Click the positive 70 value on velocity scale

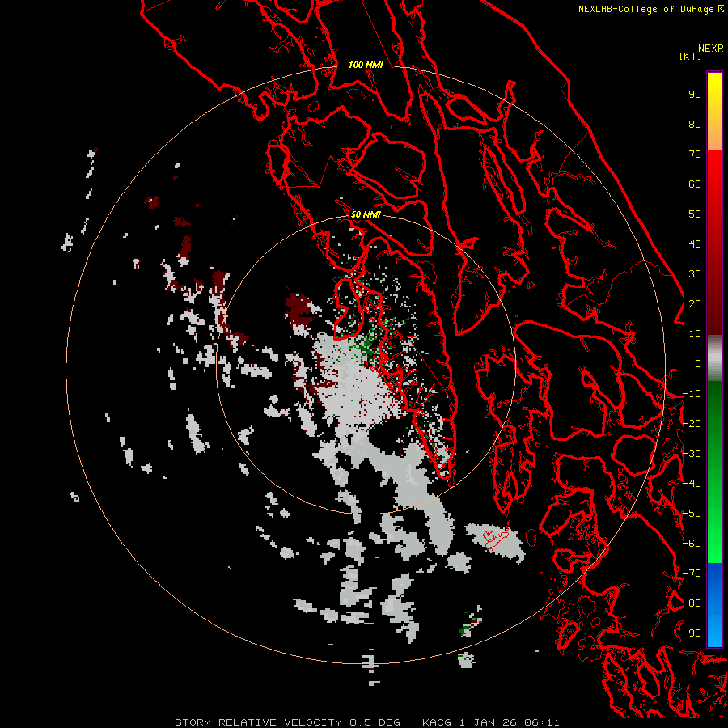click(x=695, y=154)
